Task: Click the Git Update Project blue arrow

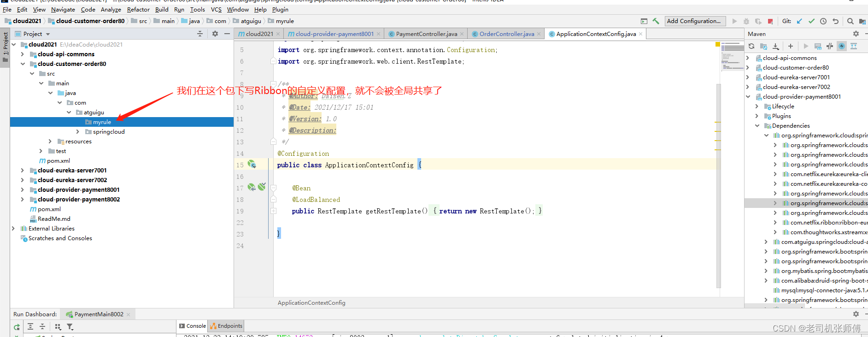Action: pos(799,21)
